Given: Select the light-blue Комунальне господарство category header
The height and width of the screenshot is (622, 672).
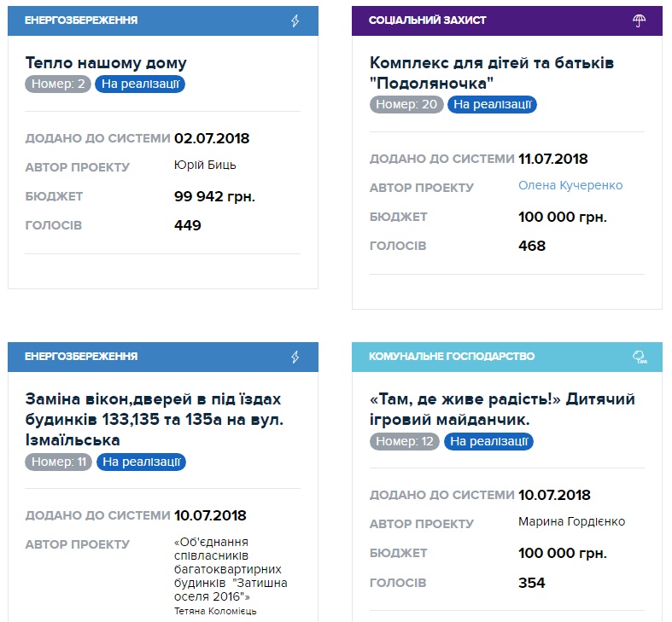Looking at the screenshot, I should coord(478,357).
